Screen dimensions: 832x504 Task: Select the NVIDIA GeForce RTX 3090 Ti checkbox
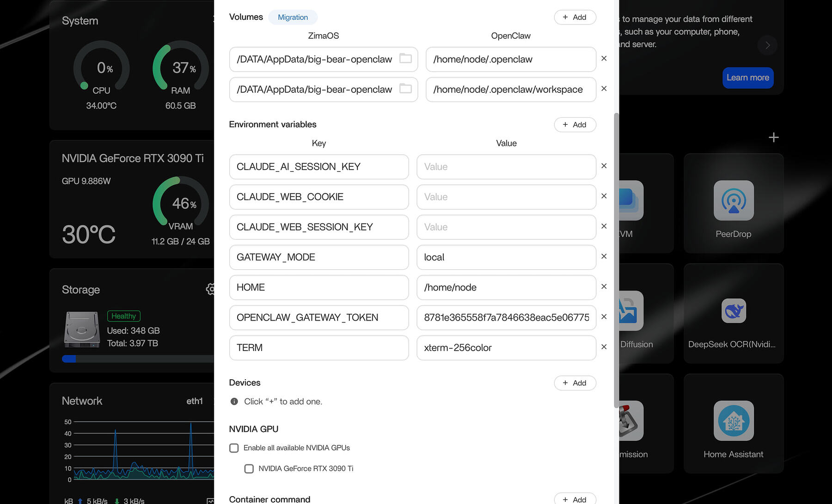pos(249,468)
